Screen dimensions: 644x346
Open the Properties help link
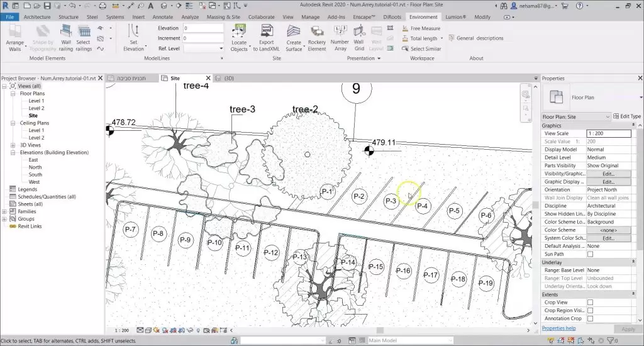tap(558, 328)
